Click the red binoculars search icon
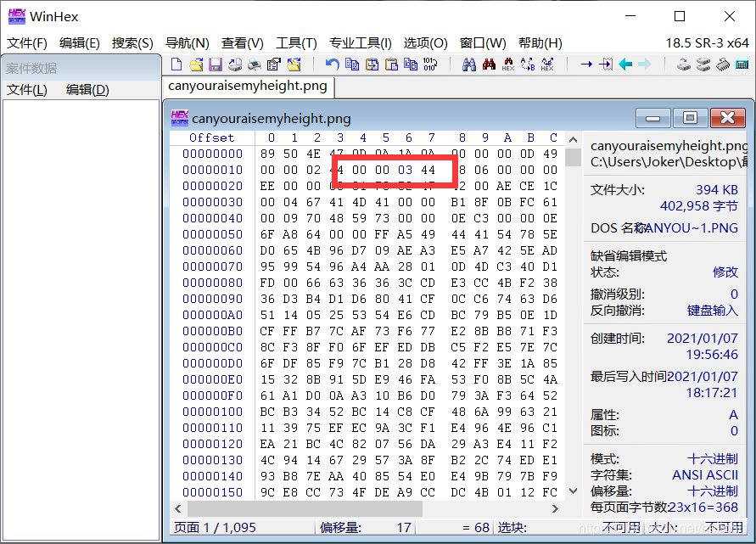 pos(489,64)
